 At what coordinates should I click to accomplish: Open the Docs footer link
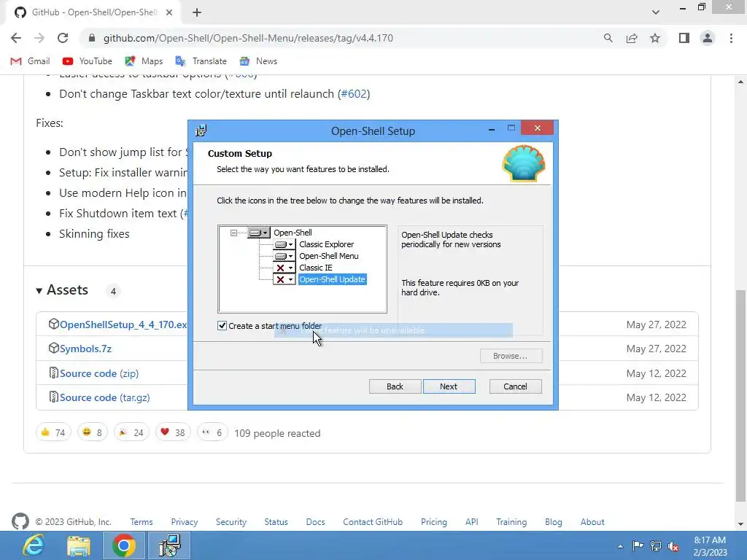click(x=315, y=522)
